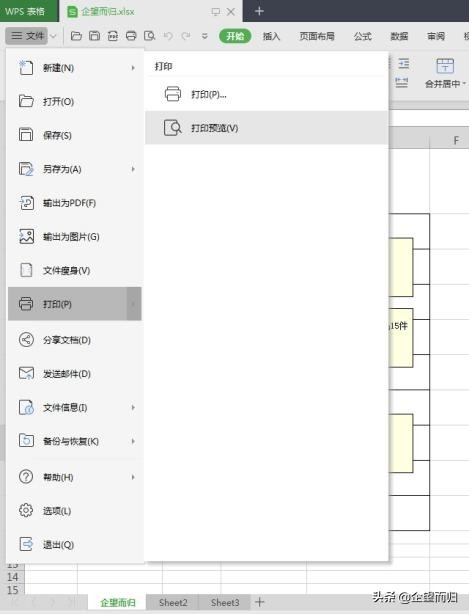Screen dimensions: 469x614
Task: Choose 打印(P)... in the print submenu
Action: pyautogui.click(x=267, y=94)
